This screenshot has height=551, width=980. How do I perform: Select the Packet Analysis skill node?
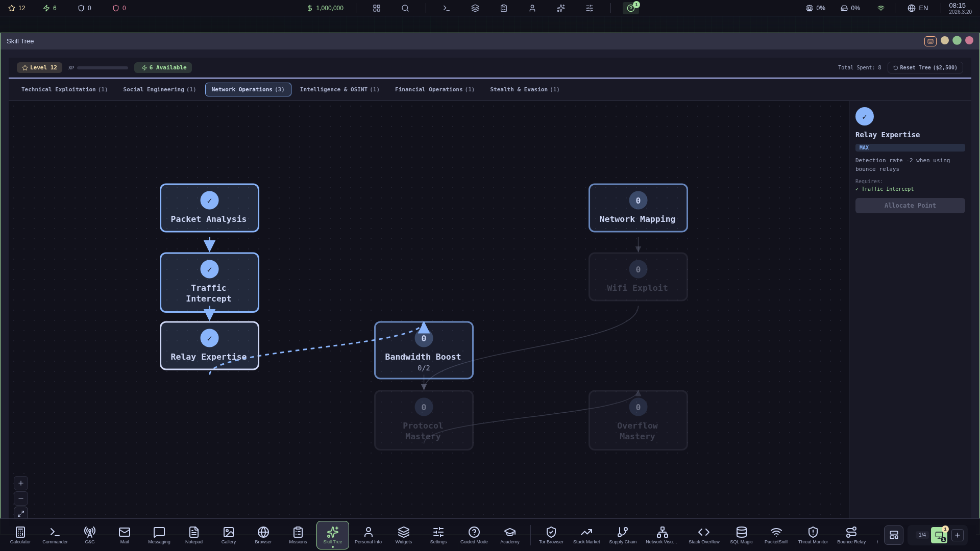coord(209,208)
